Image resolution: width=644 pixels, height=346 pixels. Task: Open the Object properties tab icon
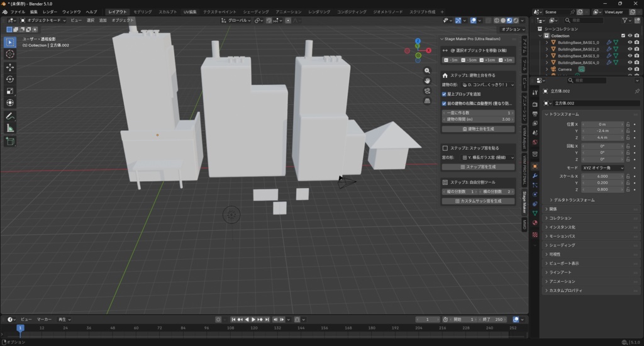535,167
